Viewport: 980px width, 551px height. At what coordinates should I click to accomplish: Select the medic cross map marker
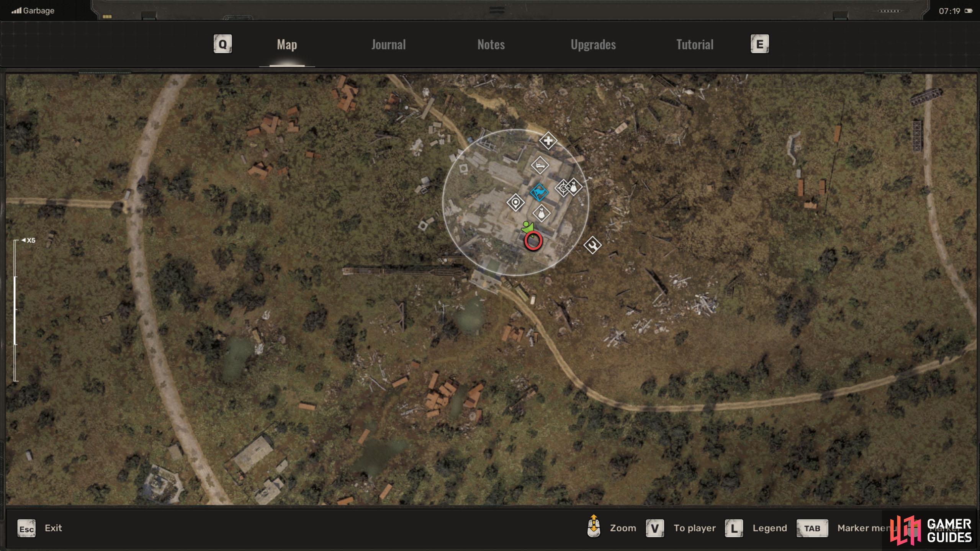click(x=548, y=141)
